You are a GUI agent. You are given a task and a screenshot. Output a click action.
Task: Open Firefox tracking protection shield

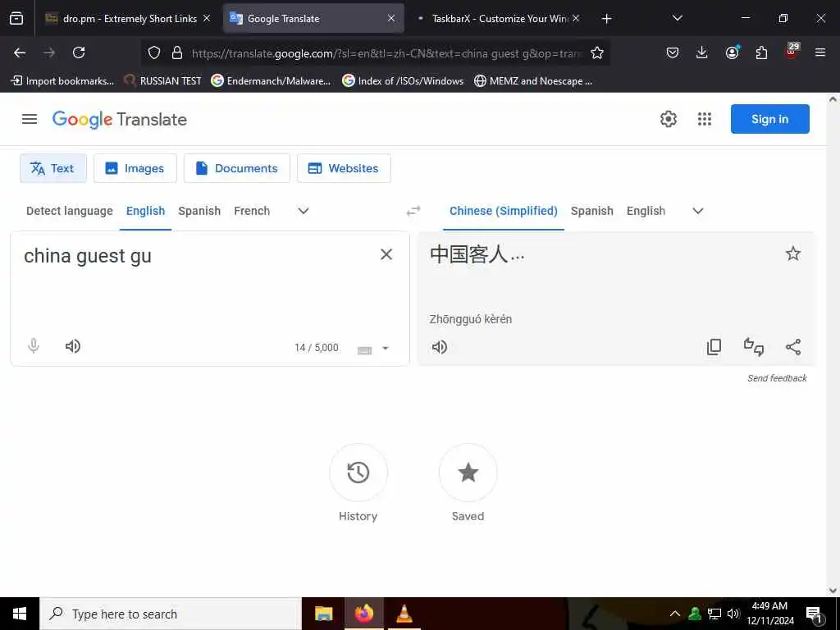pos(154,52)
